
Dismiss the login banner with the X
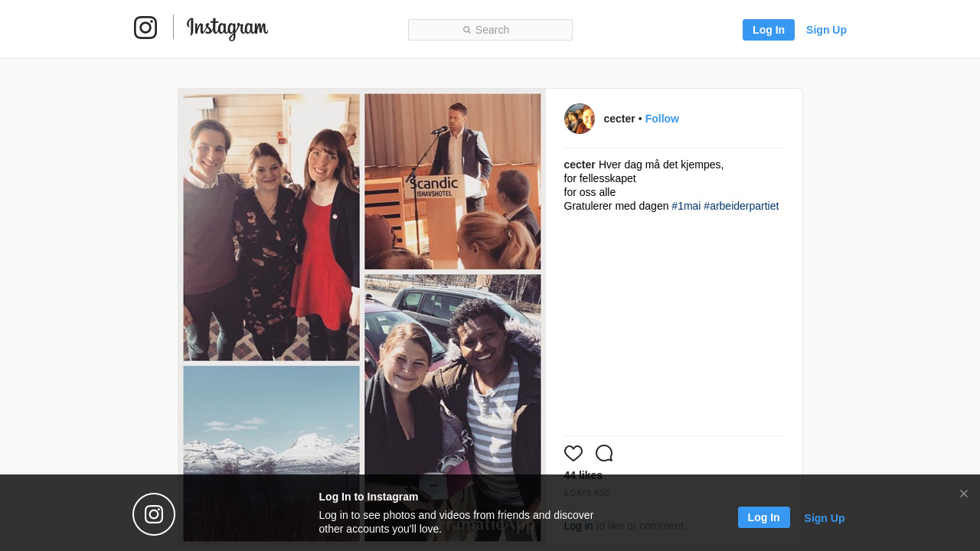(x=964, y=494)
